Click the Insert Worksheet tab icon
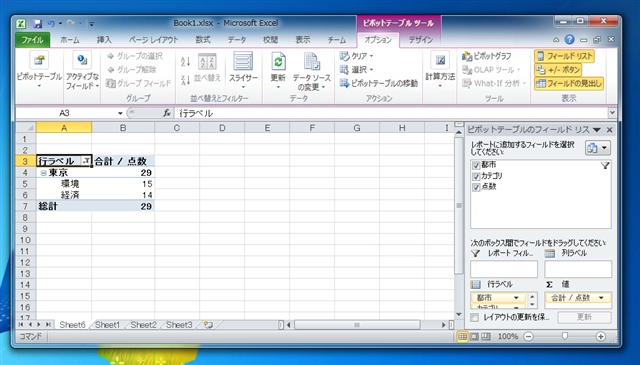 coord(209,325)
